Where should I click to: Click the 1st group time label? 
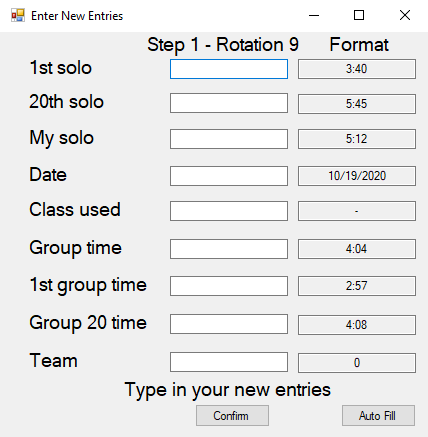pyautogui.click(x=88, y=285)
